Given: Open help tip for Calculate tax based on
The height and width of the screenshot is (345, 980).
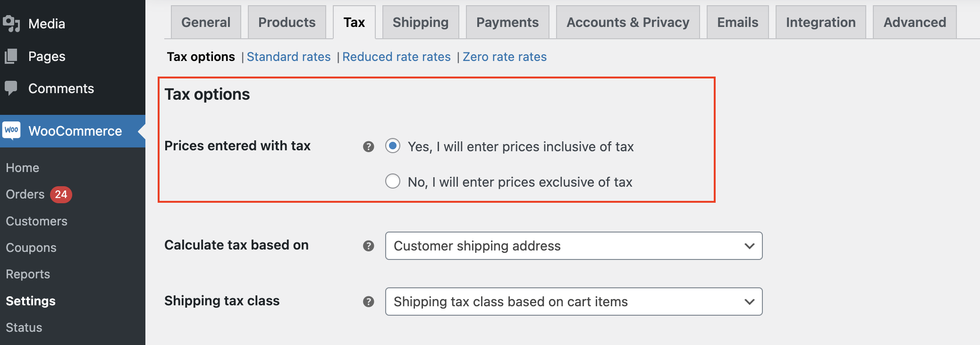Looking at the screenshot, I should (x=369, y=246).
